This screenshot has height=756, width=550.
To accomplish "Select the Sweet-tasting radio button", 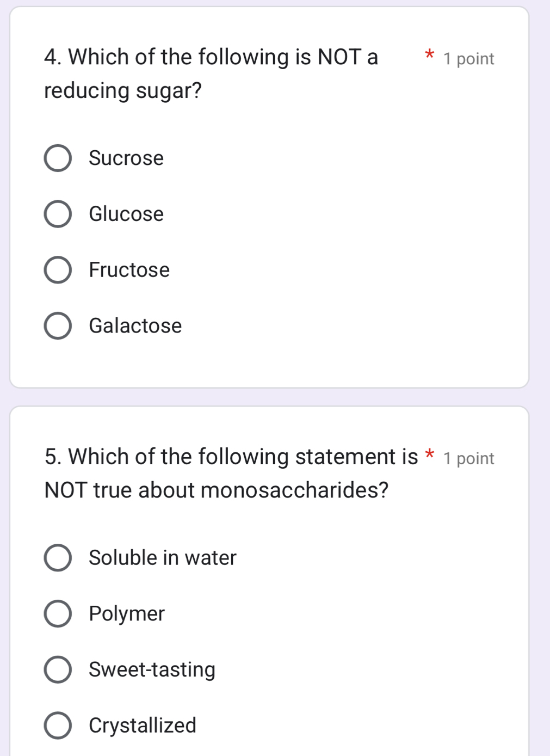I will [58, 670].
